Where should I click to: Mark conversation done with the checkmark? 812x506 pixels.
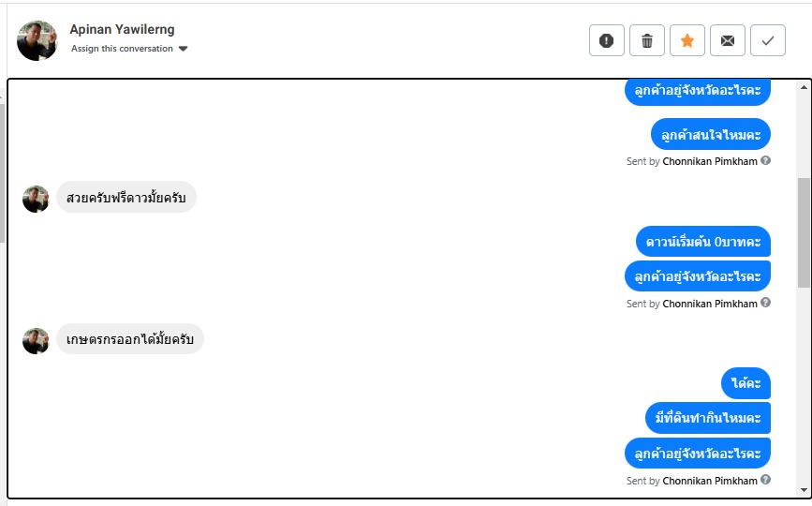[767, 40]
